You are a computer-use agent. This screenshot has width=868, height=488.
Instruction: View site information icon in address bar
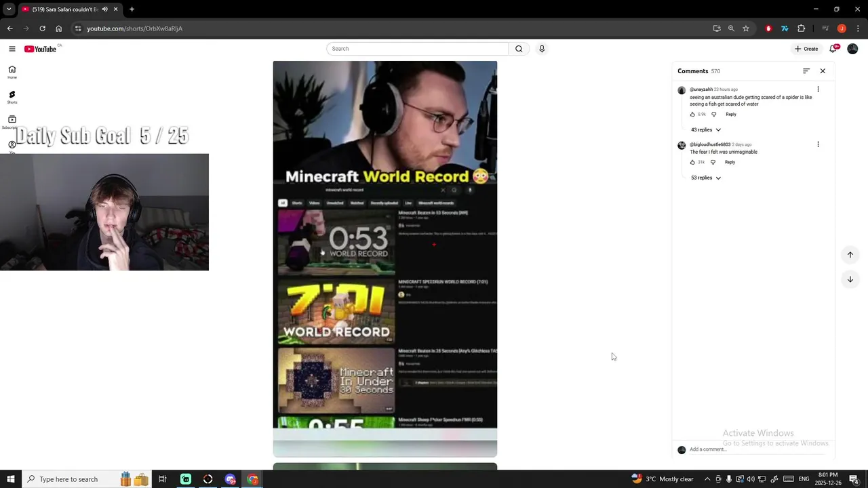click(x=78, y=28)
